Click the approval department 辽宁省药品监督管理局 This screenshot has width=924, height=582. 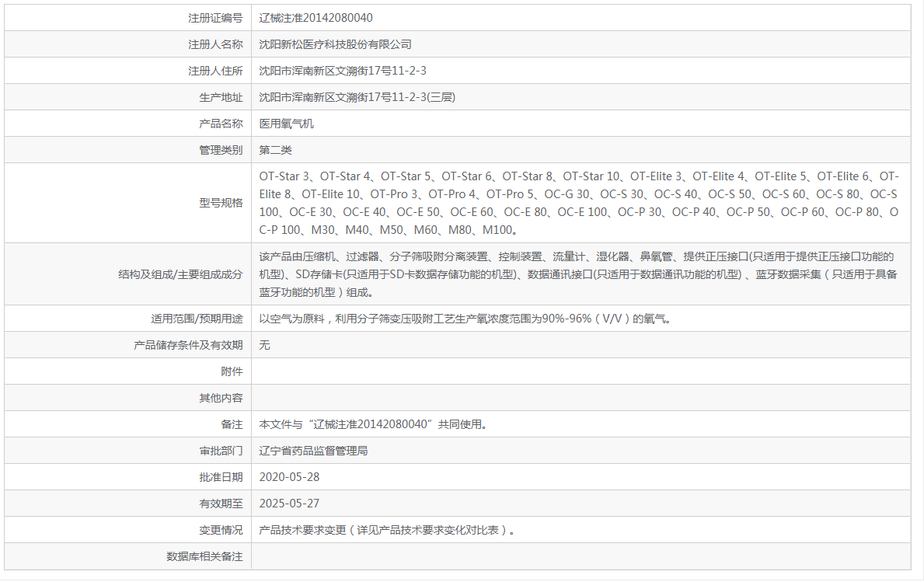[x=316, y=450]
